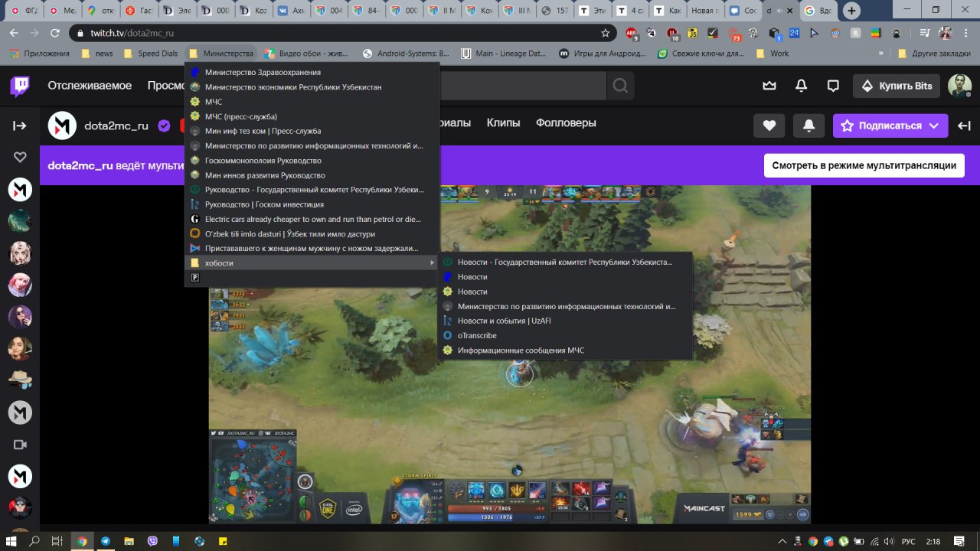
Task: Click the dota2mc_ru channel avatar
Action: pyautogui.click(x=62, y=126)
